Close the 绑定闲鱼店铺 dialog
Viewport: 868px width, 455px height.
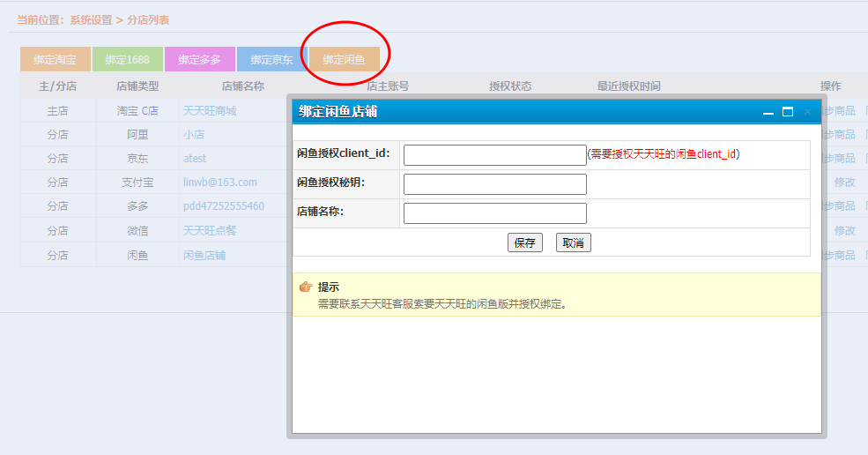pos(807,112)
